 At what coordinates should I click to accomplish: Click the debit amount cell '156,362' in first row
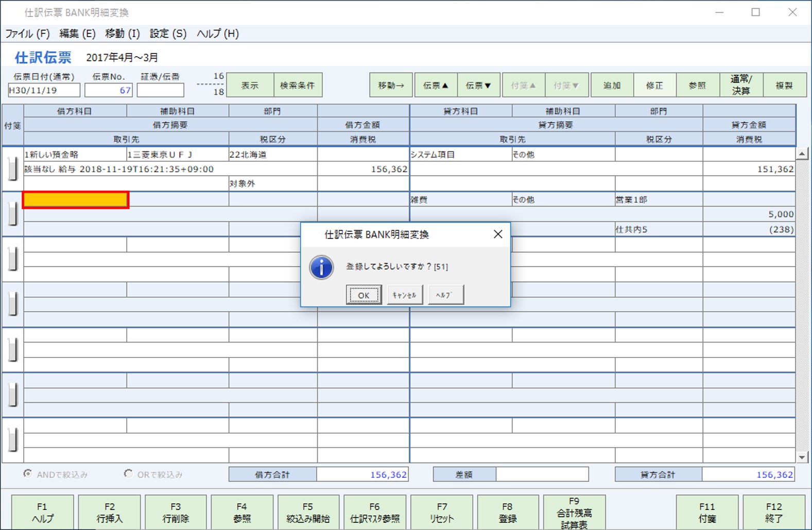point(363,169)
